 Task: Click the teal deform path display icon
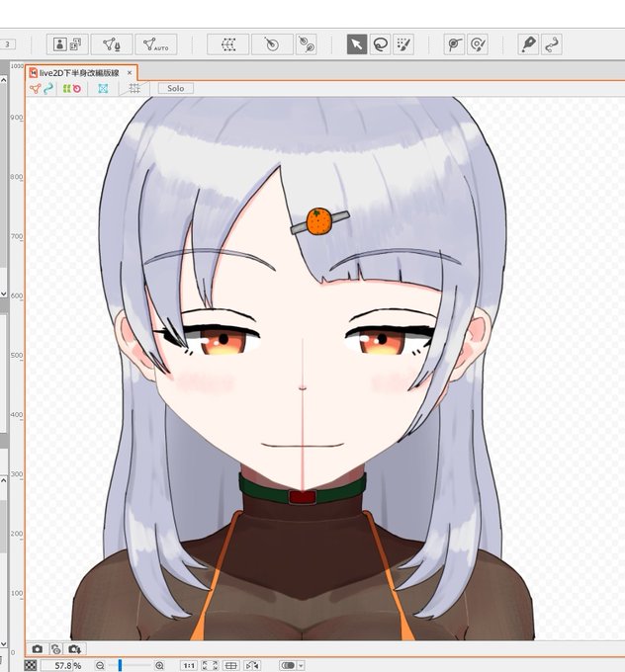48,89
